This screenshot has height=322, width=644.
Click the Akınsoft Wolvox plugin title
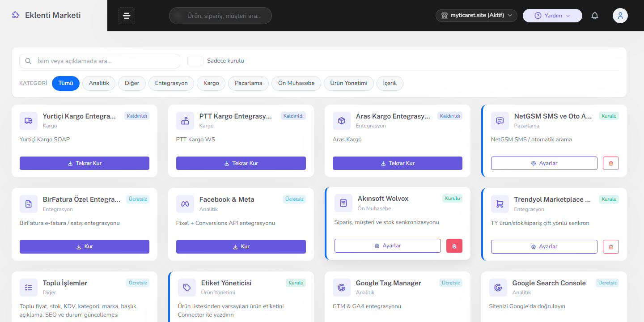click(383, 199)
